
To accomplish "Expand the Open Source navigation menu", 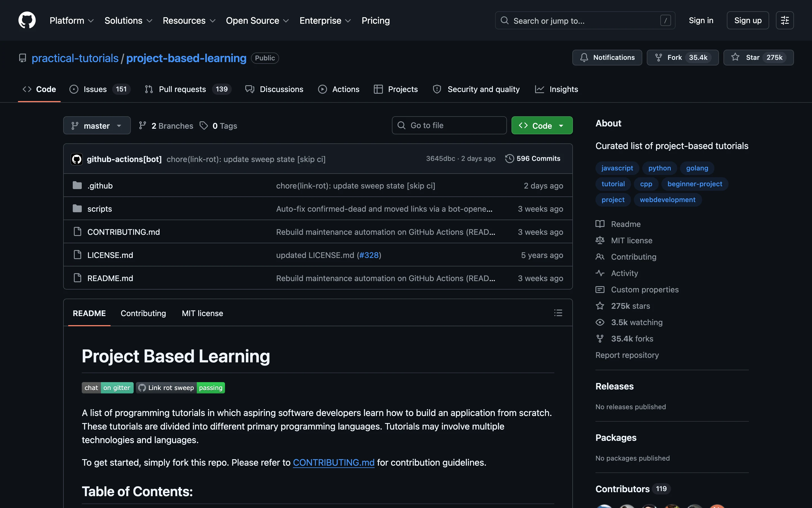I will pyautogui.click(x=257, y=21).
